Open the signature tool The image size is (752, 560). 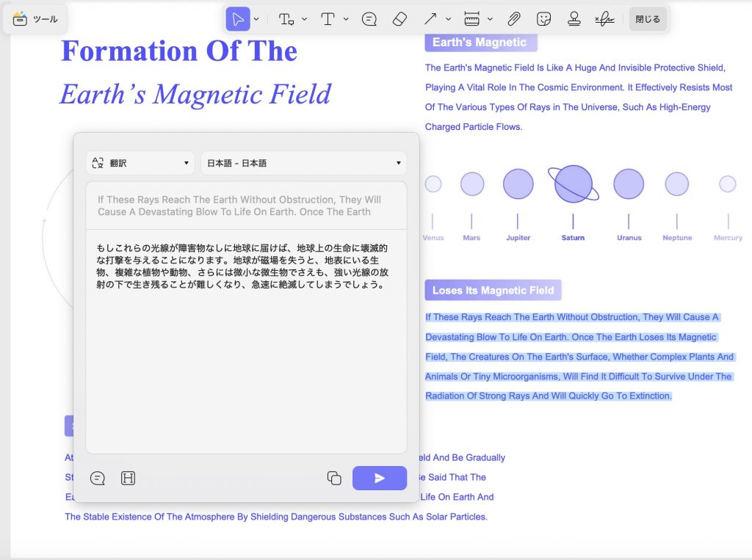coord(605,19)
